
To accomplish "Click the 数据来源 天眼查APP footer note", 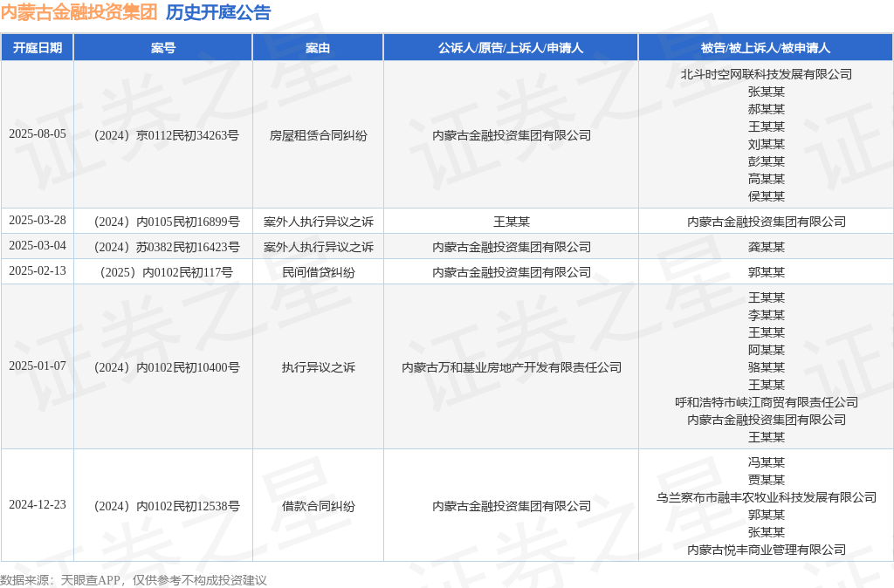I will 134,581.
